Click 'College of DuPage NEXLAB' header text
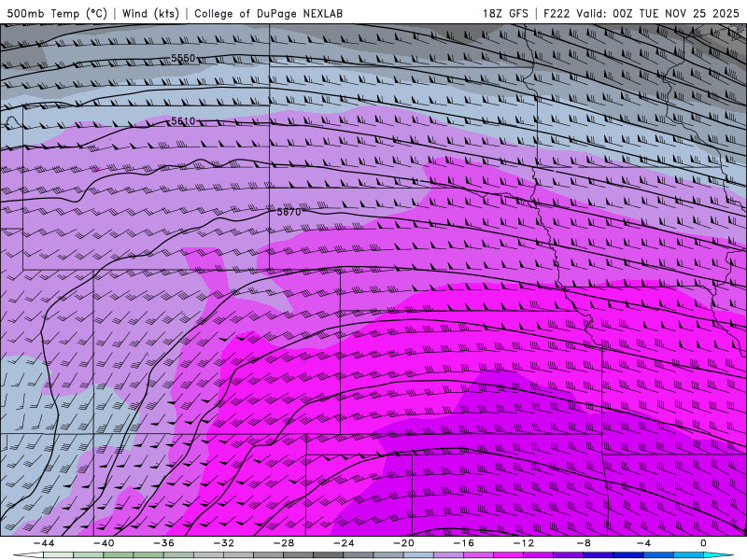Image resolution: width=747 pixels, height=560 pixels. pyautogui.click(x=269, y=13)
